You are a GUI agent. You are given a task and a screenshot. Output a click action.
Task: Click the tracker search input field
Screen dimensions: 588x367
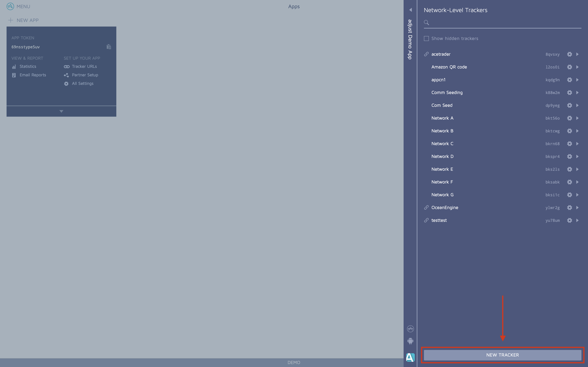pos(505,23)
